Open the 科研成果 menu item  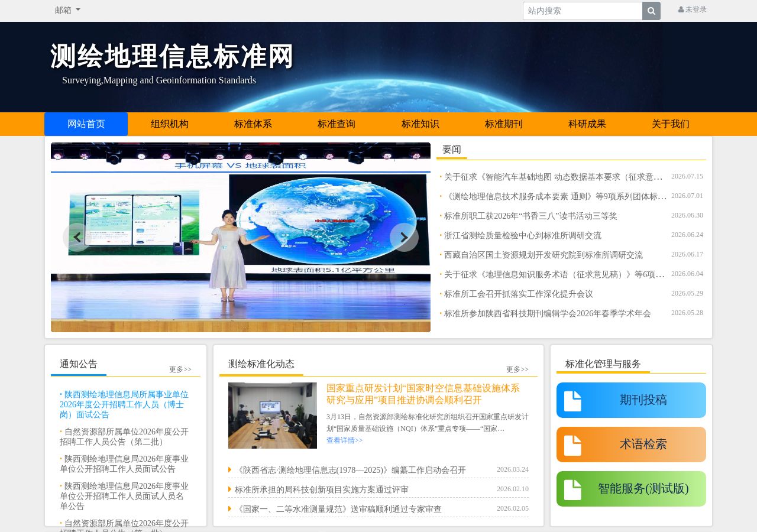[x=587, y=124]
